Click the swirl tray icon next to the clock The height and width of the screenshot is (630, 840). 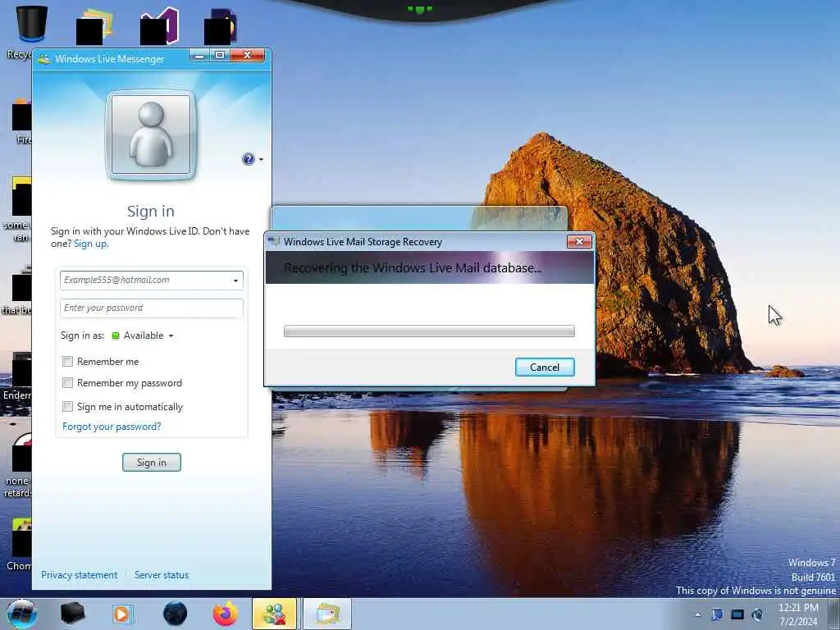757,614
